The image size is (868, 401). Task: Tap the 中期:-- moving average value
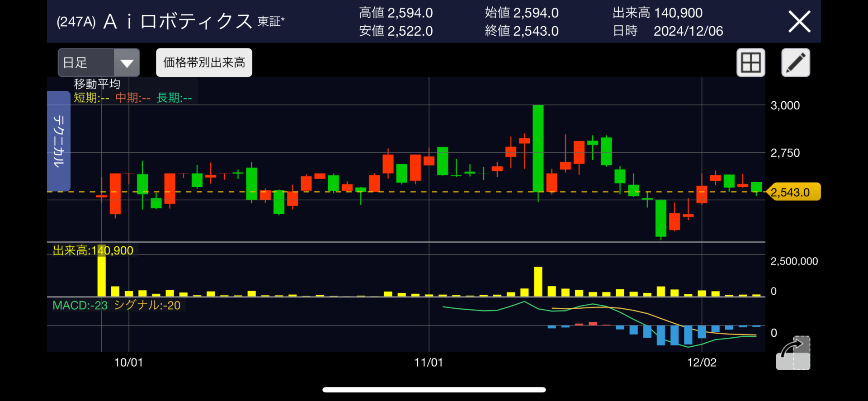[x=133, y=98]
